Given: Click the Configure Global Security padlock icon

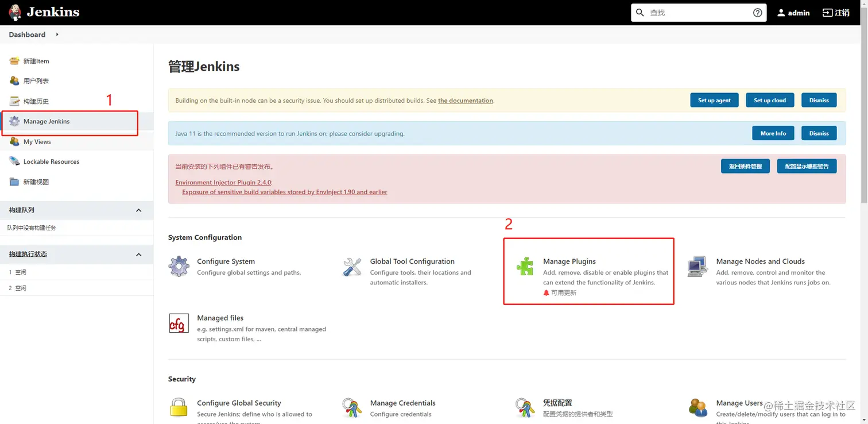Looking at the screenshot, I should point(179,407).
